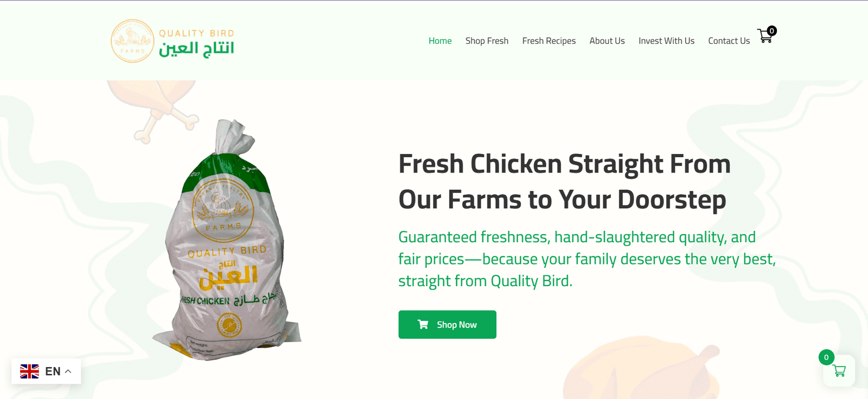Navigate to About Us
Image resolution: width=868 pixels, height=399 pixels.
pyautogui.click(x=607, y=41)
